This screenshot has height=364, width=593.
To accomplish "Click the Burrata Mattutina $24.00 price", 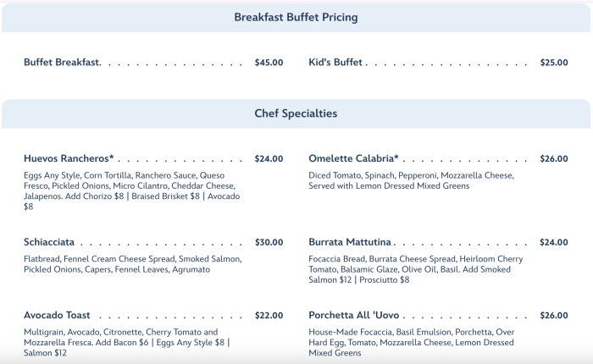I will pyautogui.click(x=554, y=242).
